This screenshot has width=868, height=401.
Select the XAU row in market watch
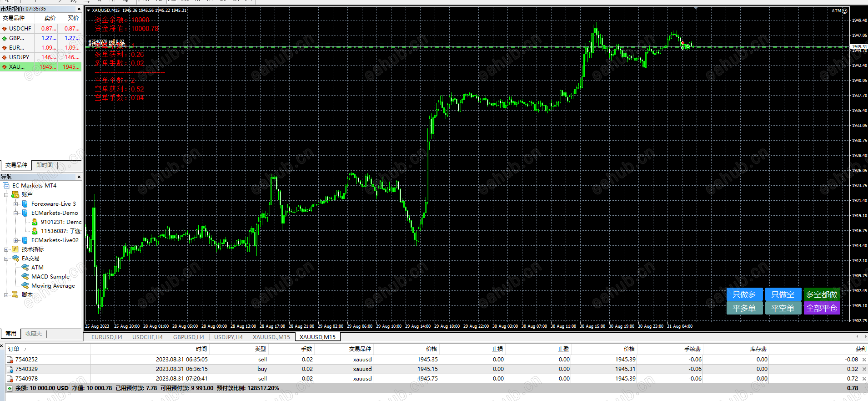[41, 67]
